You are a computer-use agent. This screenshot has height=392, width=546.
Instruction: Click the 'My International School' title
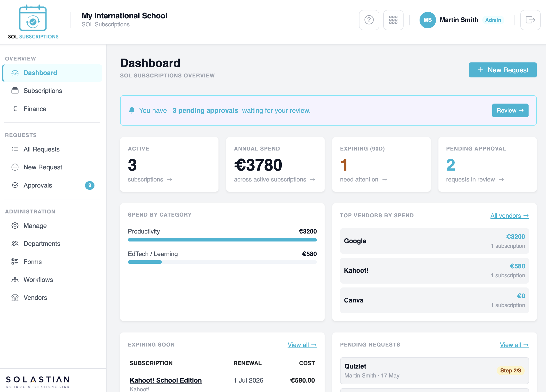(125, 16)
